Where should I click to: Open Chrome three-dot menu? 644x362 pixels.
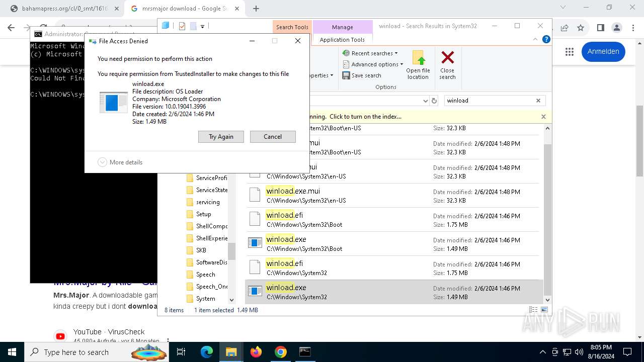[x=633, y=28]
